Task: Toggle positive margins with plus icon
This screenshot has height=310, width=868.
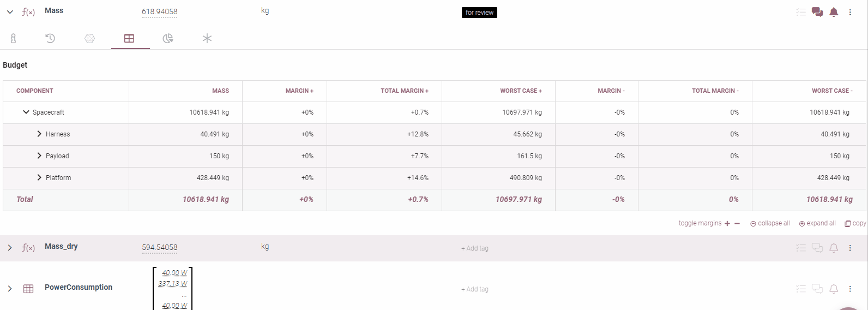Action: point(727,224)
